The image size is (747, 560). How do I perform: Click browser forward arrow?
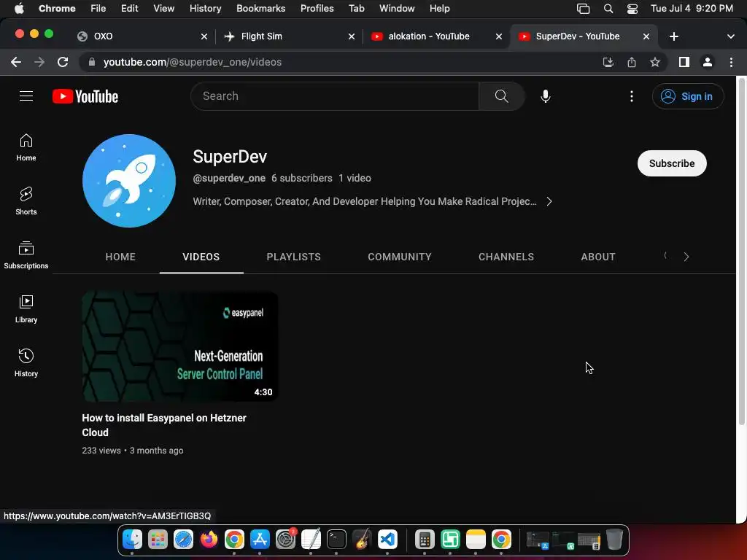[x=39, y=62]
